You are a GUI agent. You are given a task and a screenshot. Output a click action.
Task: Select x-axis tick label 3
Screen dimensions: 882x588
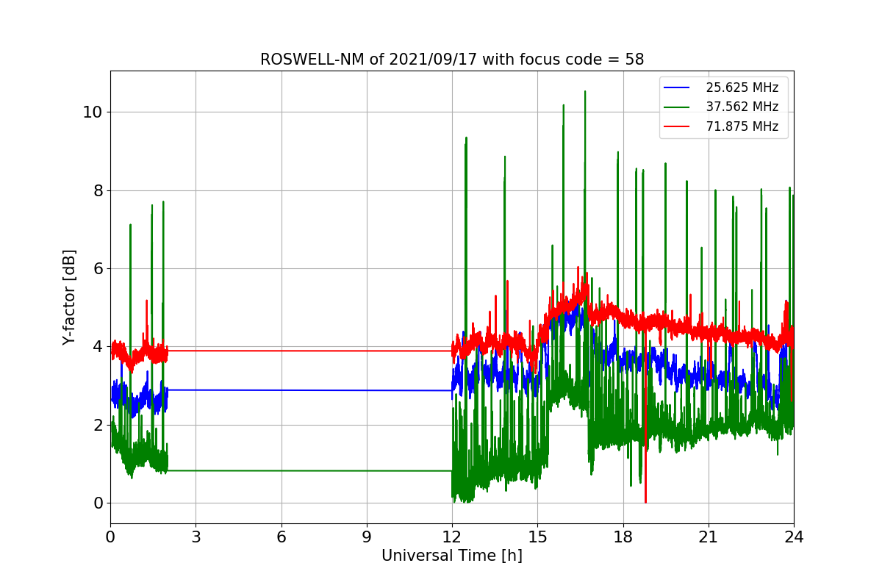(196, 537)
